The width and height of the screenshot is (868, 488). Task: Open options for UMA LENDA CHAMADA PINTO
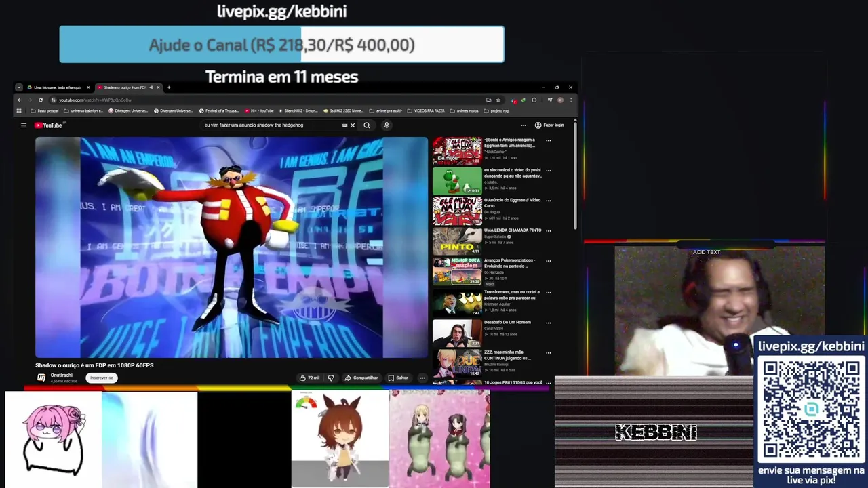click(x=549, y=230)
